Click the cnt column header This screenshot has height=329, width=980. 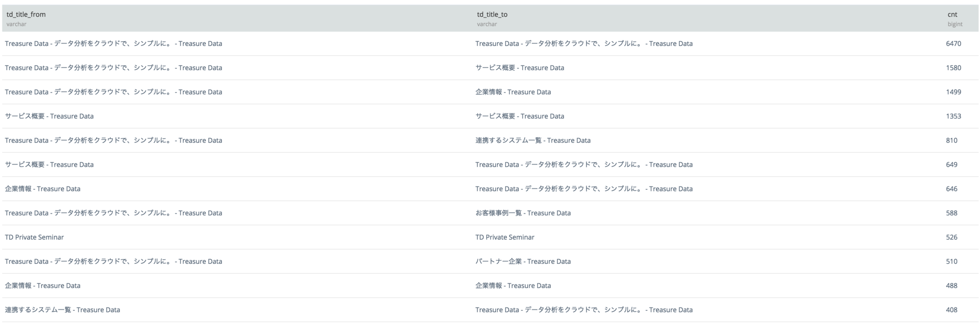point(952,15)
